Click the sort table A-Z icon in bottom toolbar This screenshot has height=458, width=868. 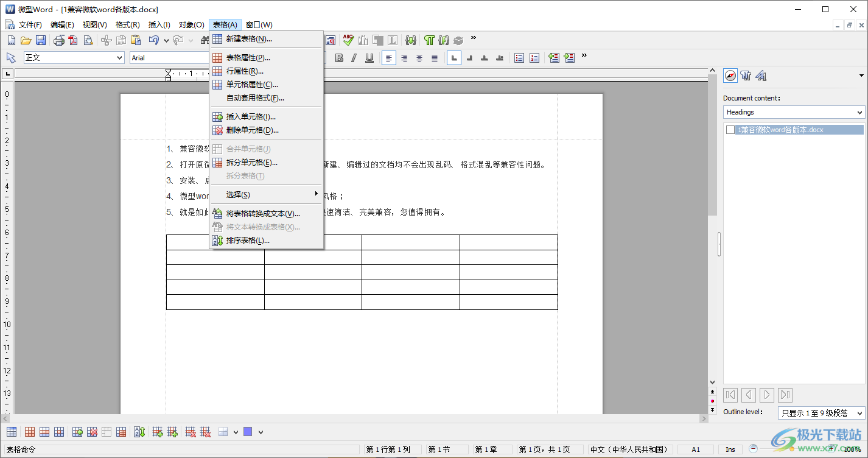139,432
